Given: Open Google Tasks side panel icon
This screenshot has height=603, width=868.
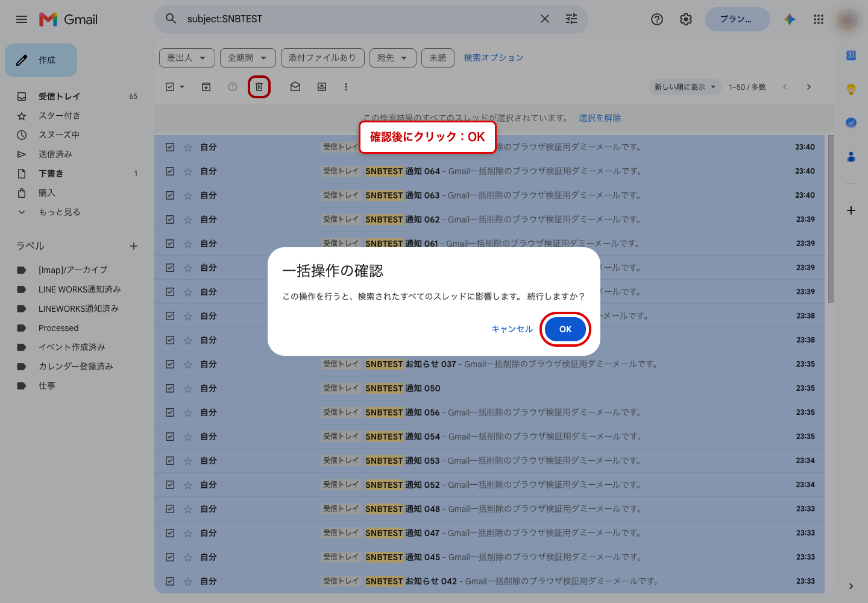Looking at the screenshot, I should click(x=851, y=123).
